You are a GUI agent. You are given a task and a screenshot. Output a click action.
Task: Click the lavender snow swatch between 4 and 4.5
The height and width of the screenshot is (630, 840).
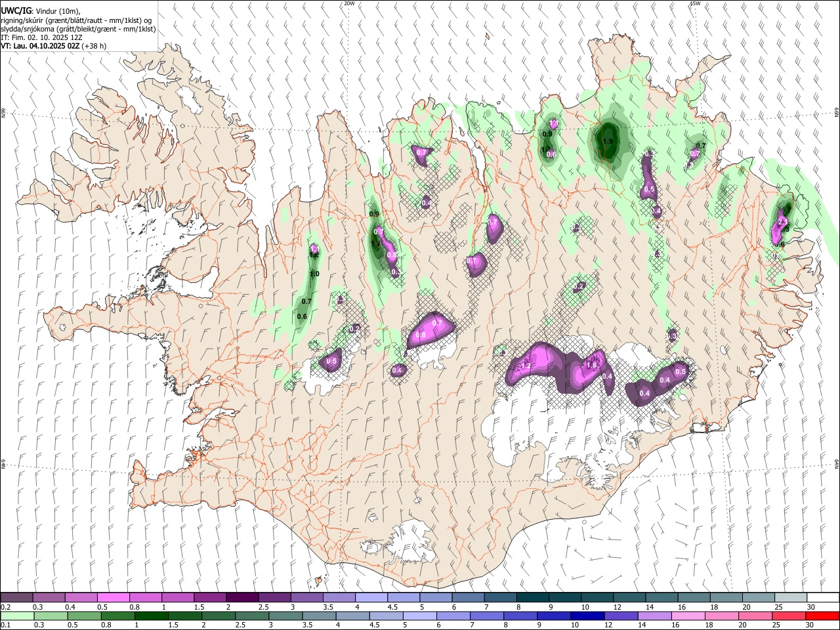coord(371,598)
